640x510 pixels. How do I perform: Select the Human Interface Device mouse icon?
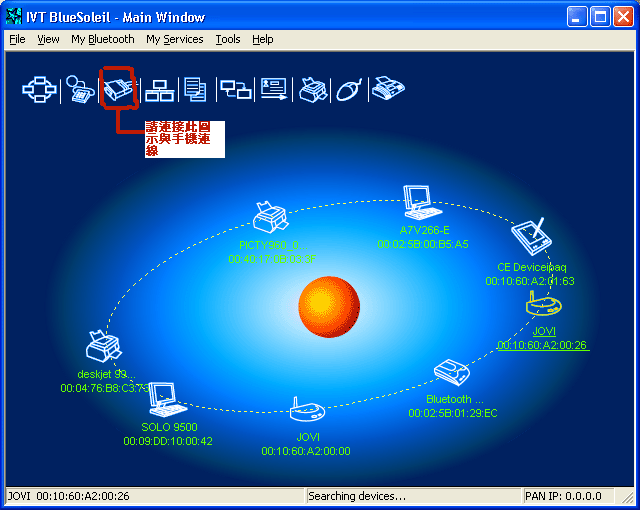(x=349, y=89)
